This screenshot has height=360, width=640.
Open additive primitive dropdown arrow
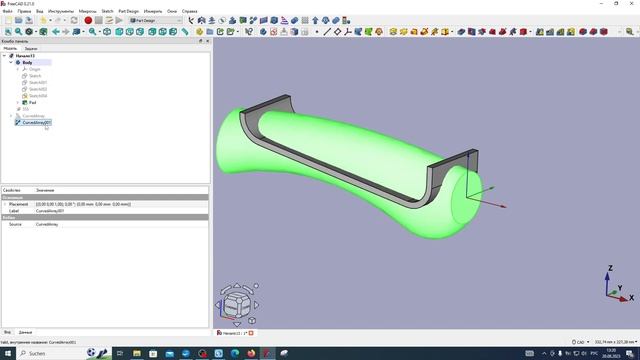coord(452,32)
